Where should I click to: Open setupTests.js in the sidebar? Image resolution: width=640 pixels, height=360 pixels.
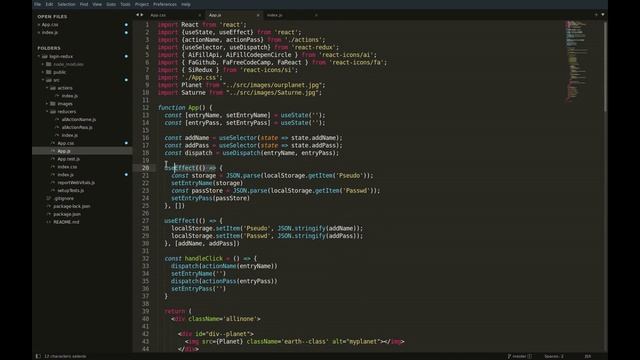coord(71,191)
